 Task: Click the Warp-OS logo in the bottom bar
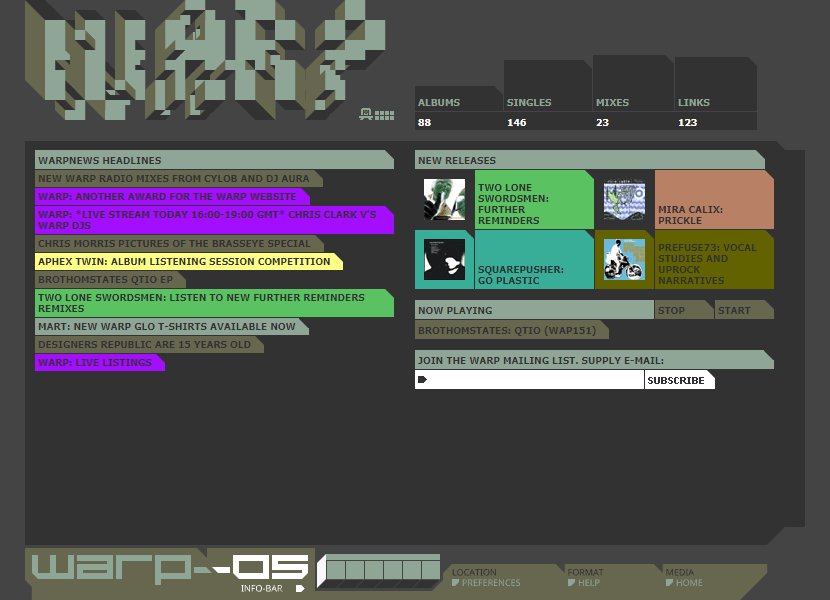[x=169, y=567]
